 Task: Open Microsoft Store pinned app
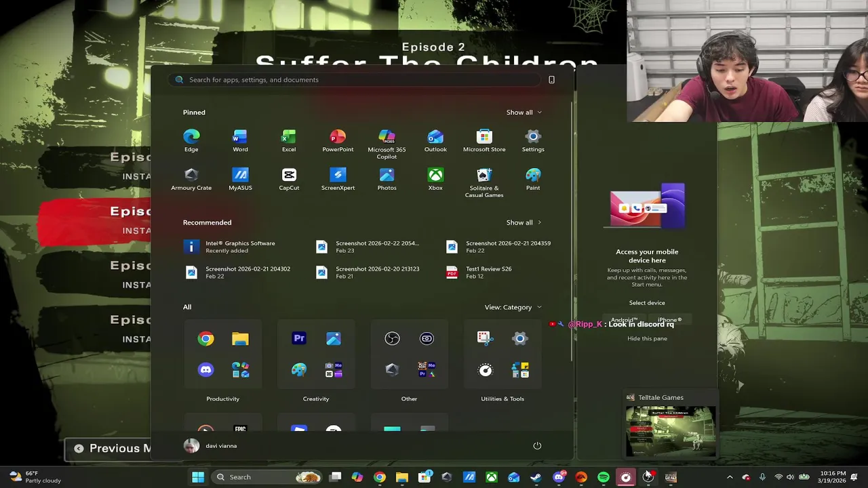coord(484,141)
